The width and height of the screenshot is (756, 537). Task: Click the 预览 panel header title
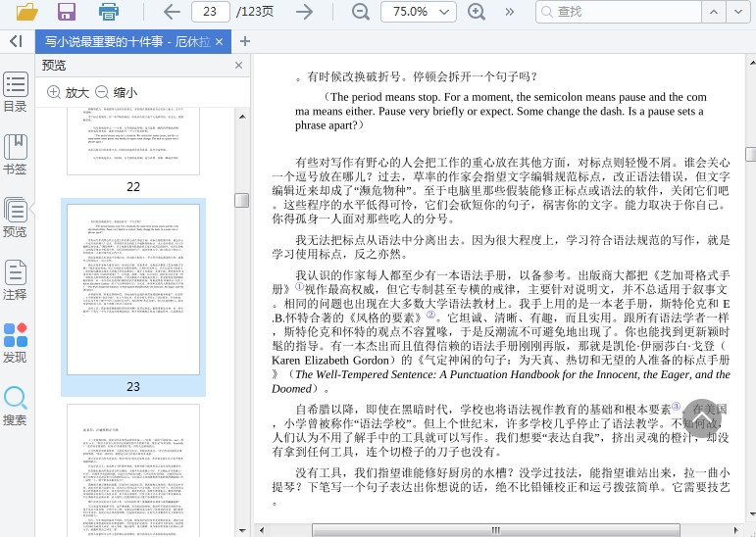click(x=54, y=65)
